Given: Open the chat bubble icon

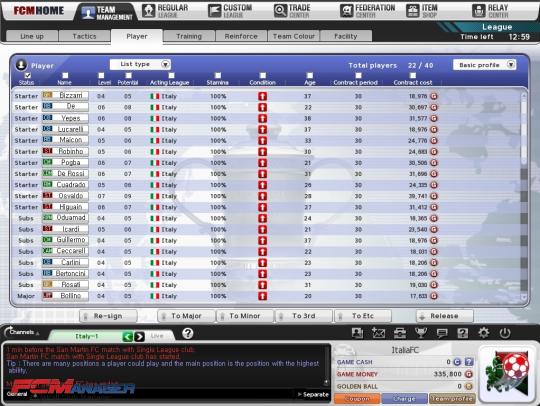Looking at the screenshot, I should click(x=442, y=333).
